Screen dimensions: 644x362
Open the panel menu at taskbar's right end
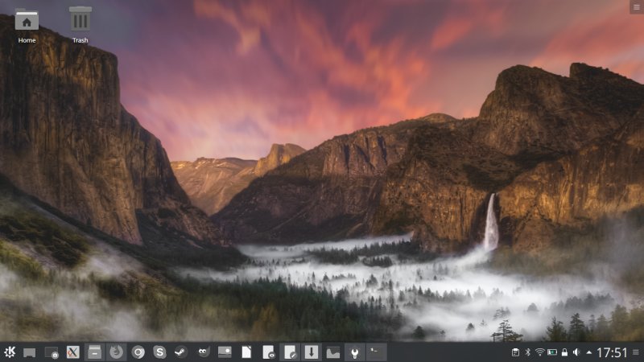636,352
